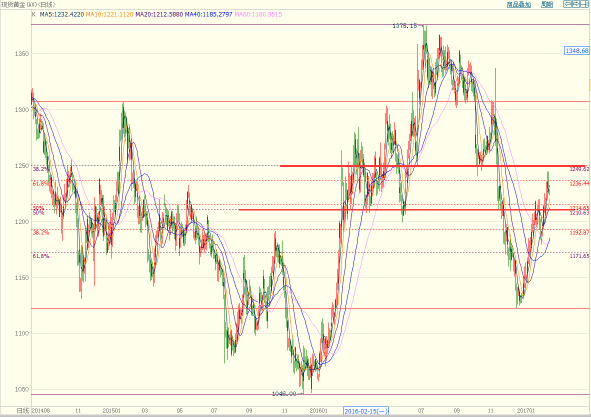This screenshot has height=417, width=591.
Task: Select the 1375.15 high price annotation
Action: [405, 26]
